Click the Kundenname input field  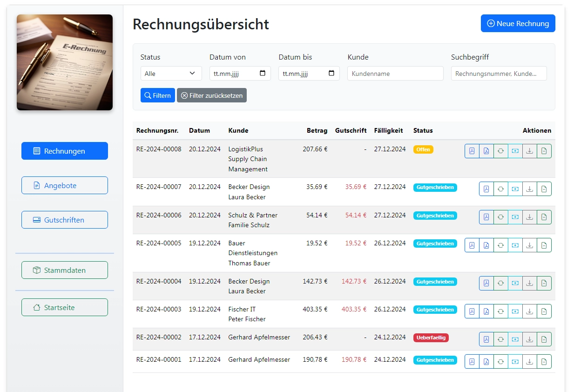click(x=395, y=73)
